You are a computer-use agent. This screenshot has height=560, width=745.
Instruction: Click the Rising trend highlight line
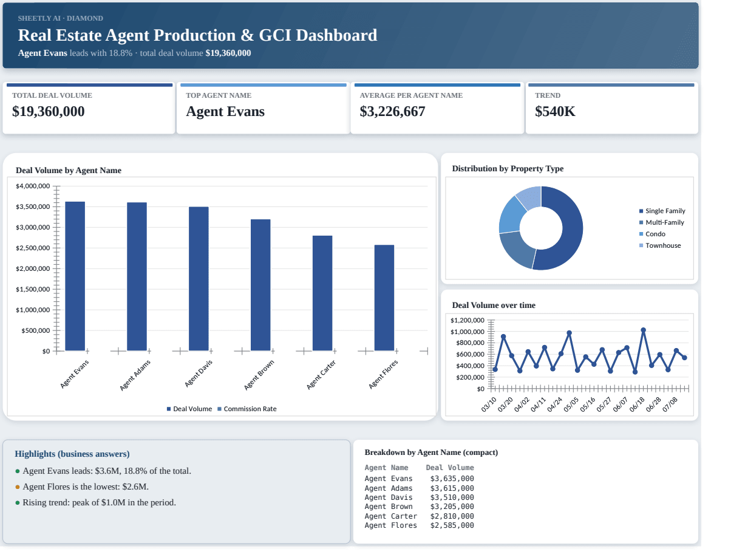pyautogui.click(x=95, y=502)
